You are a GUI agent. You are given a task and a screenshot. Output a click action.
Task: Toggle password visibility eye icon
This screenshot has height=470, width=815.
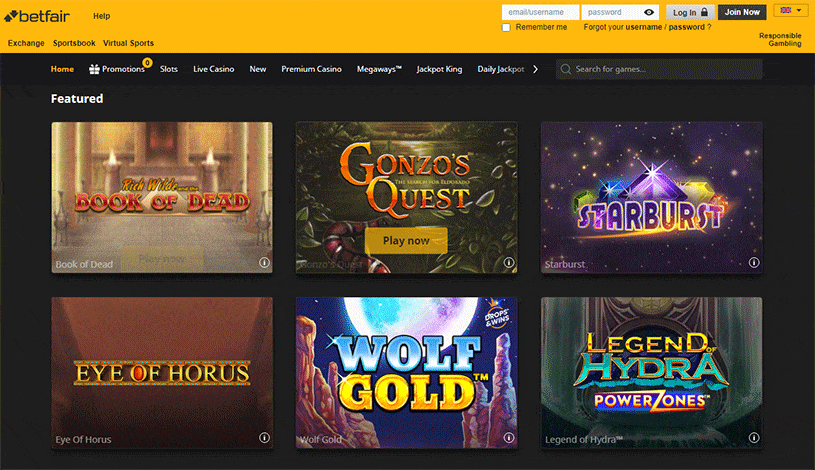(649, 12)
